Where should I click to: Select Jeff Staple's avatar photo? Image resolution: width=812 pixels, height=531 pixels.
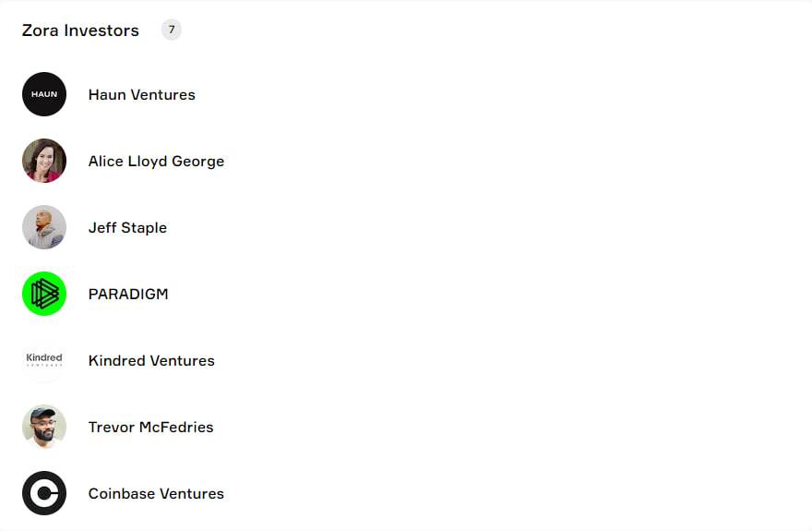(x=44, y=227)
